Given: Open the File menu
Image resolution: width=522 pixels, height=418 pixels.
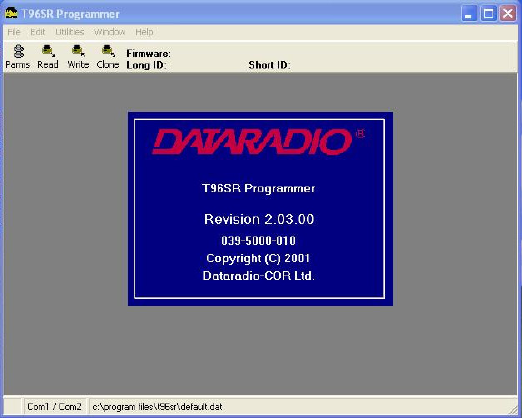Looking at the screenshot, I should [14, 32].
